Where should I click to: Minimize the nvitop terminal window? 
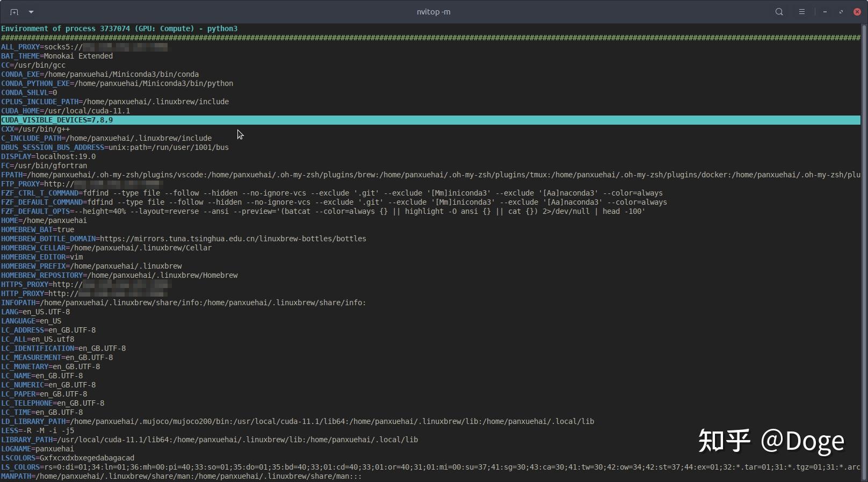tap(825, 12)
